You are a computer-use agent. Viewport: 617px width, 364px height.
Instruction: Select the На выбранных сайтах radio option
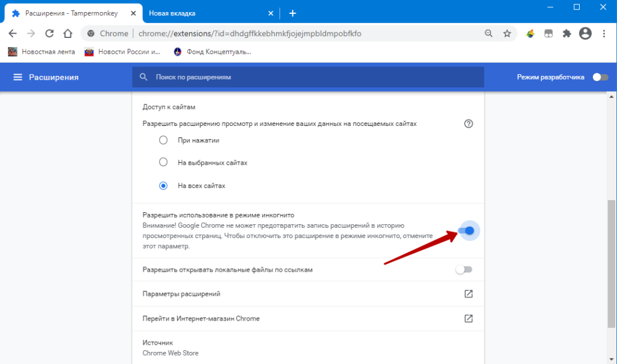pos(163,163)
